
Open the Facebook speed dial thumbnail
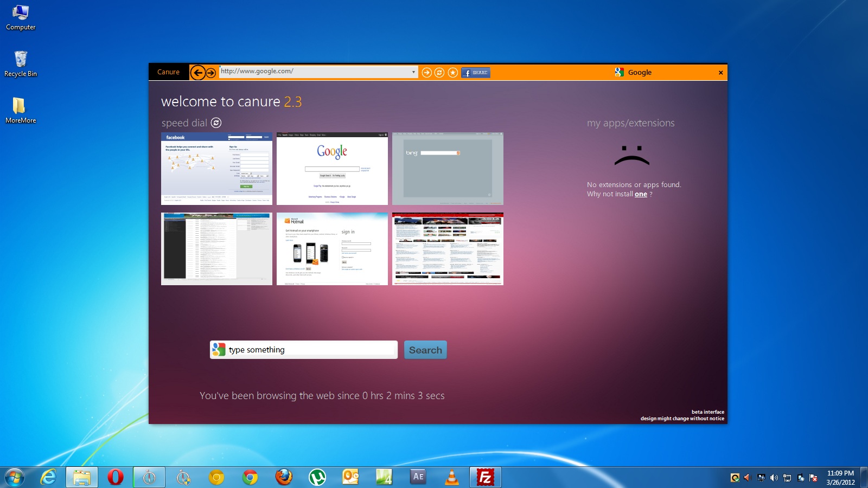[216, 169]
